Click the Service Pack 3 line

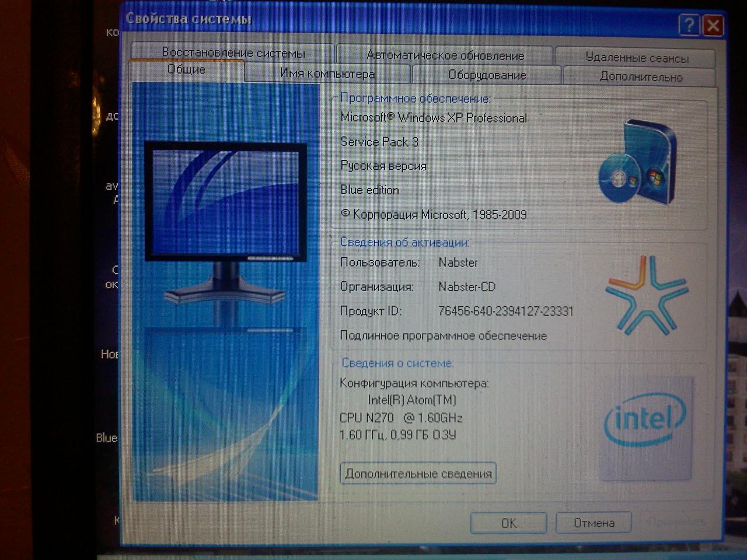(x=379, y=142)
